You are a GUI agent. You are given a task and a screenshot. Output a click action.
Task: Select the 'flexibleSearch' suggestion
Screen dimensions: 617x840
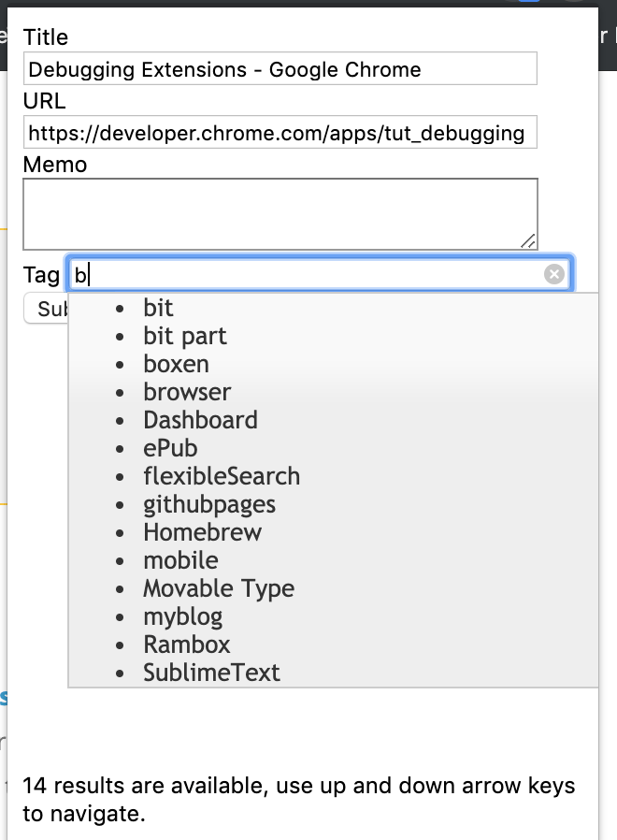222,476
